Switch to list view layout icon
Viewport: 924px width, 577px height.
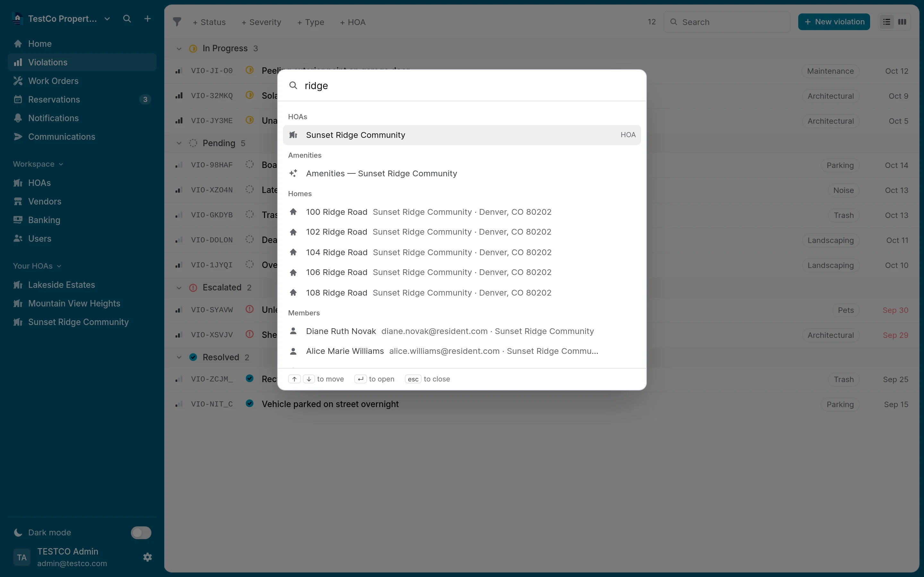click(886, 22)
